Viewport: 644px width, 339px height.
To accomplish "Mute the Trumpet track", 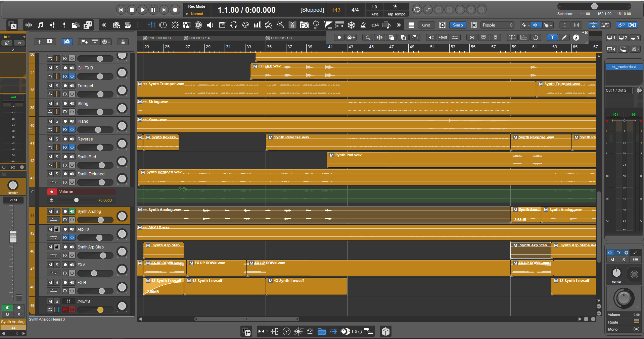I will [50, 86].
